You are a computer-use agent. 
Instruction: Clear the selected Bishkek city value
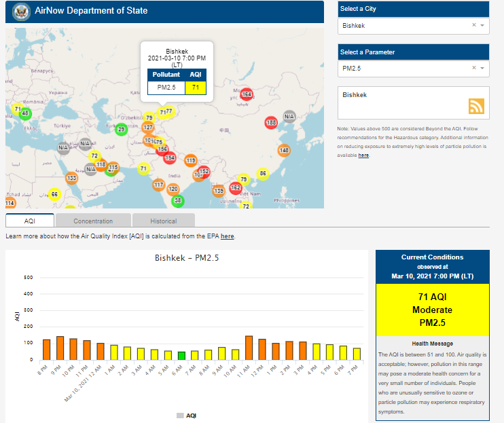pyautogui.click(x=474, y=25)
